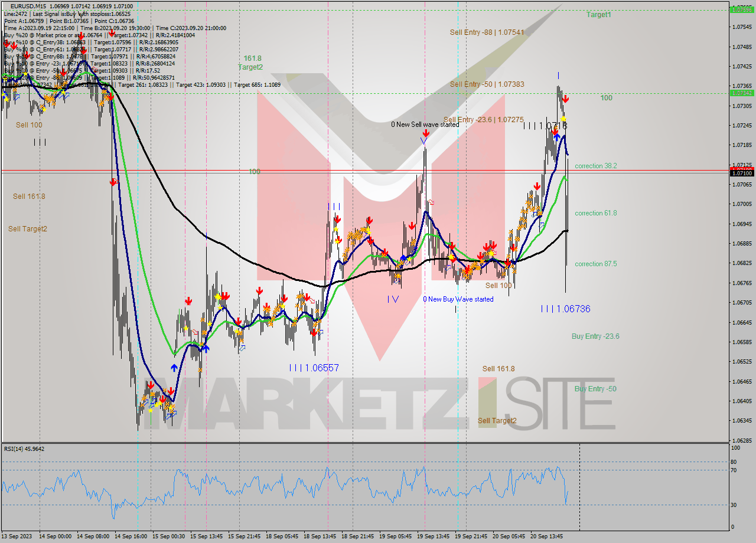The height and width of the screenshot is (543, 756).
Task: Click 1.07425 on the price axis
Action: coord(742,67)
